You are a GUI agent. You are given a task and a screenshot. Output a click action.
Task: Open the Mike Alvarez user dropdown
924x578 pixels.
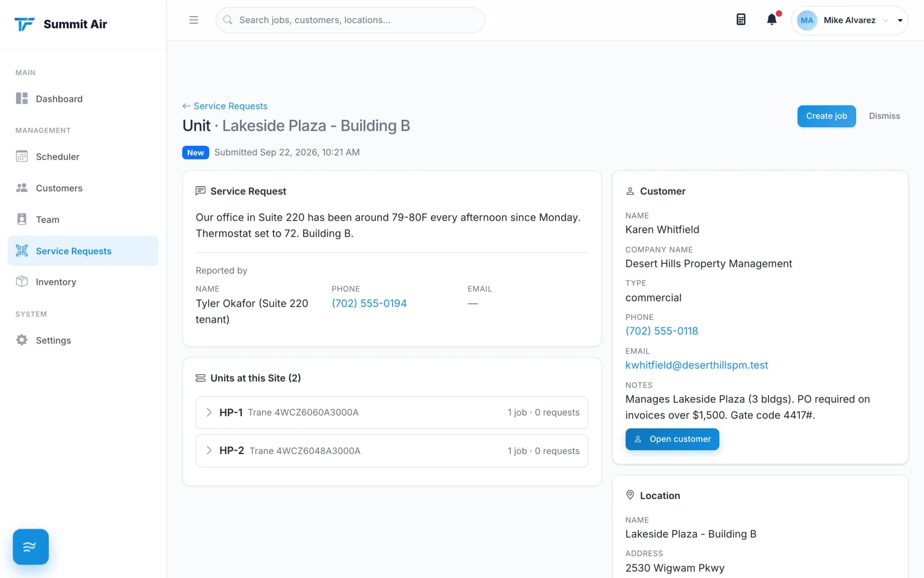(x=849, y=20)
